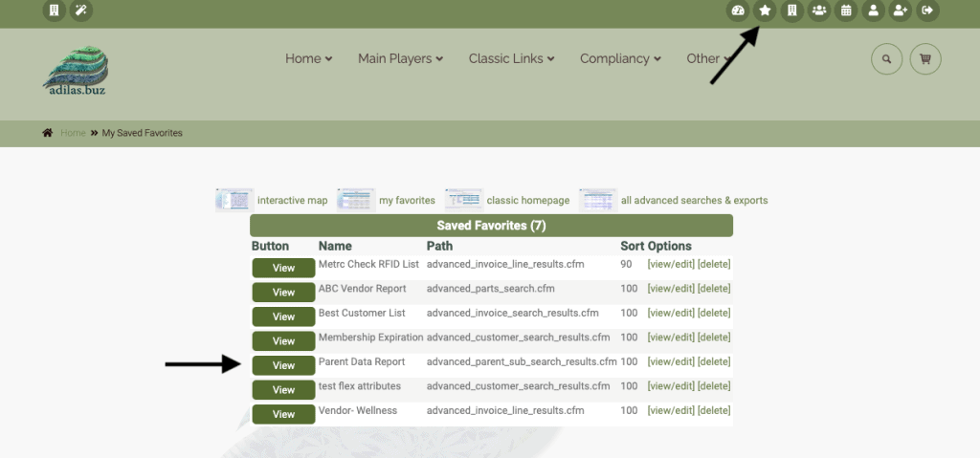
Task: Delete the Vendor- Wellness favorite
Action: (714, 410)
